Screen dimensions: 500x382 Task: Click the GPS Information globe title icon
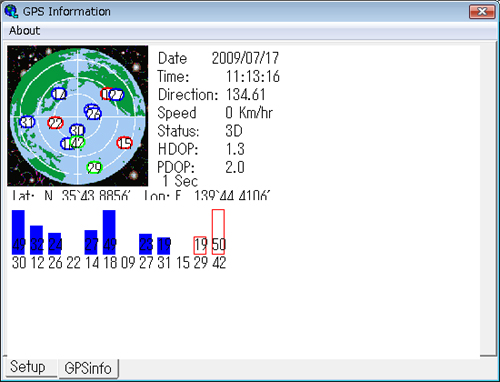click(11, 11)
